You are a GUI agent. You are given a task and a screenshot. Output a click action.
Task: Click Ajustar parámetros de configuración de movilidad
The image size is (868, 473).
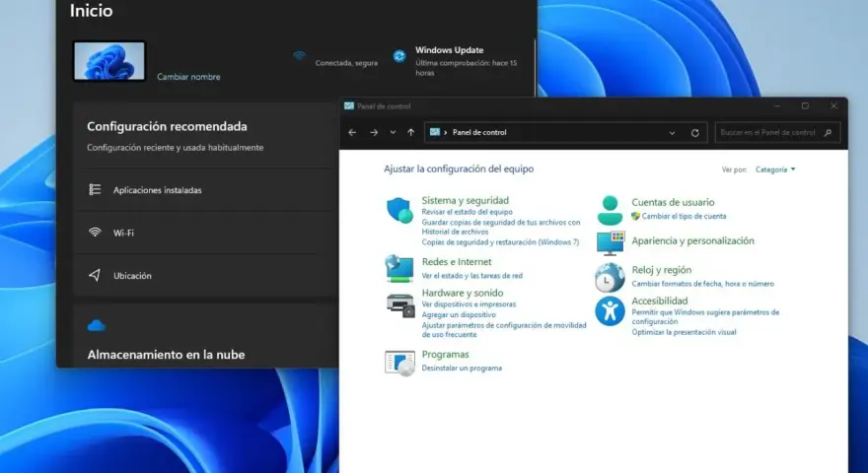pos(504,330)
